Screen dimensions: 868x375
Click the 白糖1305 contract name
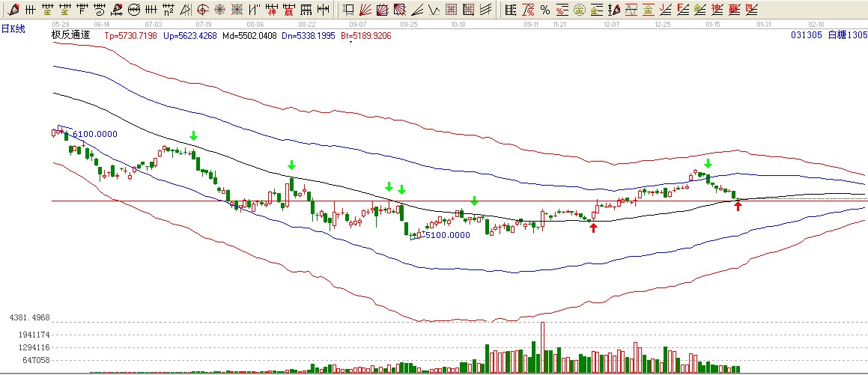tap(846, 35)
